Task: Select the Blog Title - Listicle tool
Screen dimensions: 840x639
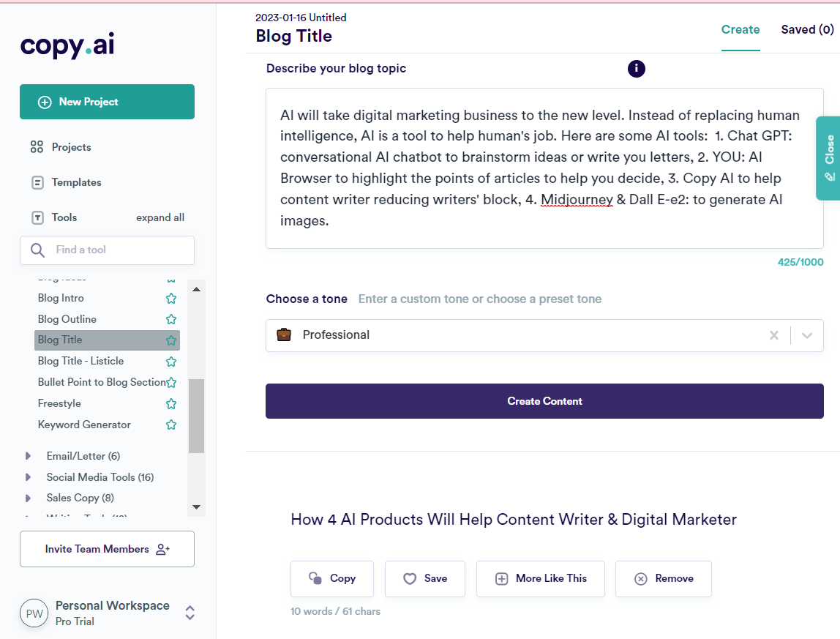Action: click(x=81, y=362)
